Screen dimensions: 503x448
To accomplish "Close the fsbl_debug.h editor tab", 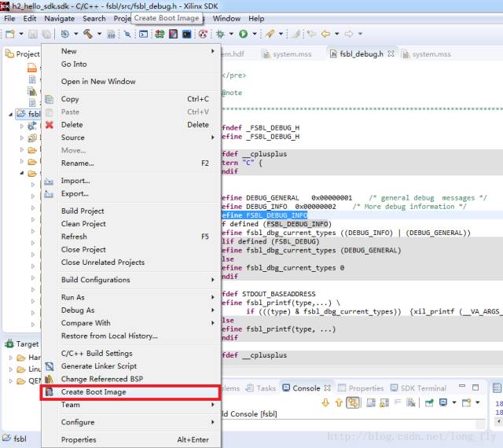I will coord(391,54).
